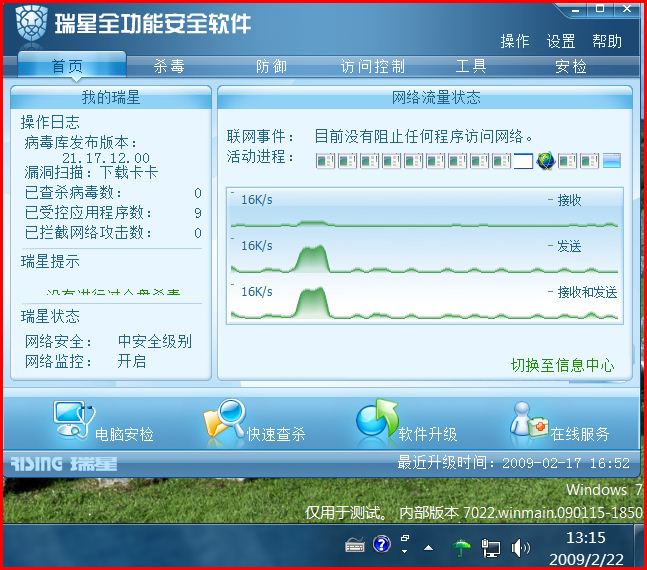Select the blue window icon ending 活动进程

point(612,161)
